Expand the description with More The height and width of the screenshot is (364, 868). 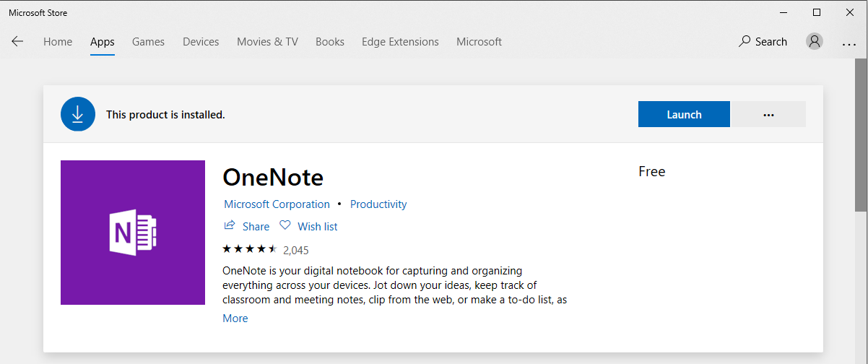[235, 318]
